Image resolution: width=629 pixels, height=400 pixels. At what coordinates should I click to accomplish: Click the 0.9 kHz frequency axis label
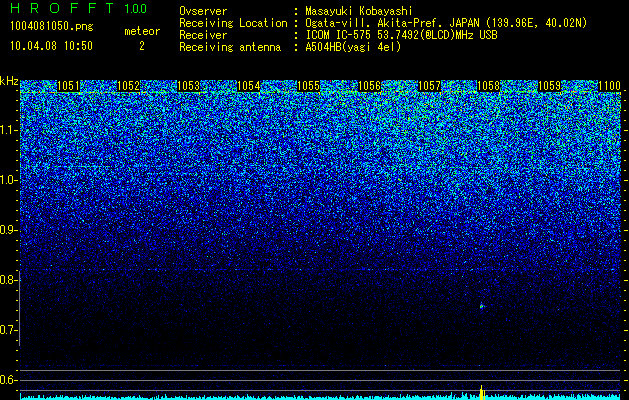[x=9, y=230]
